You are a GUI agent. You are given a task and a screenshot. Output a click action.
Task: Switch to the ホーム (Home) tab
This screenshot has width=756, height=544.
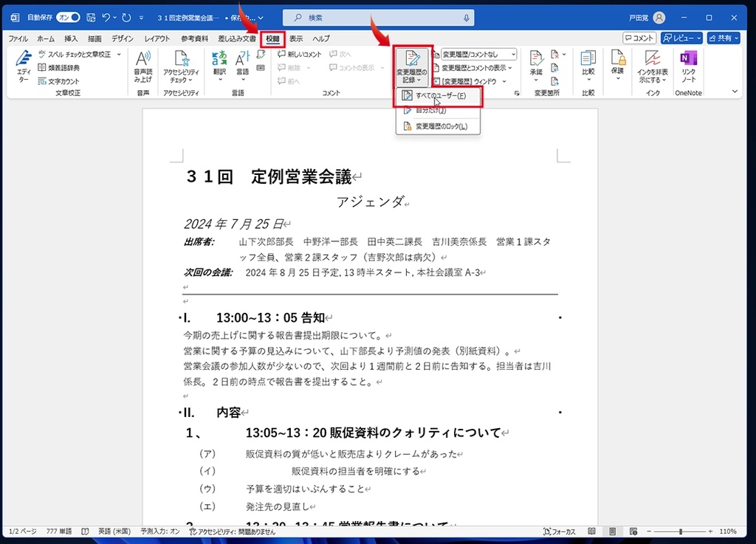46,38
